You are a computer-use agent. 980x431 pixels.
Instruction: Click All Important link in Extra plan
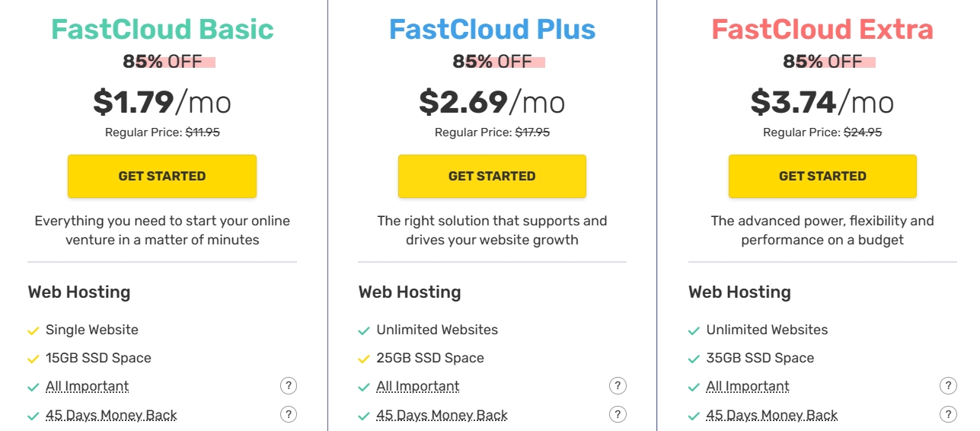click(x=748, y=387)
